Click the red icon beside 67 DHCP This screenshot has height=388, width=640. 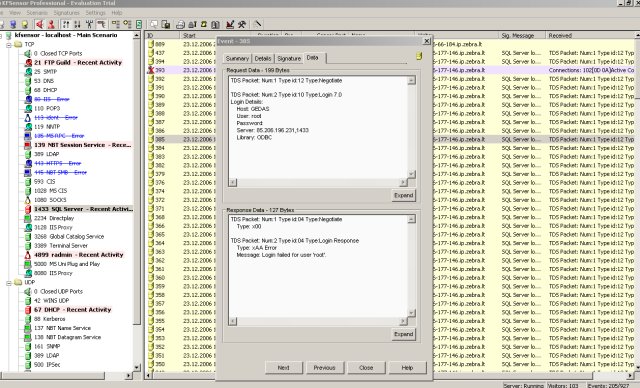(28, 310)
